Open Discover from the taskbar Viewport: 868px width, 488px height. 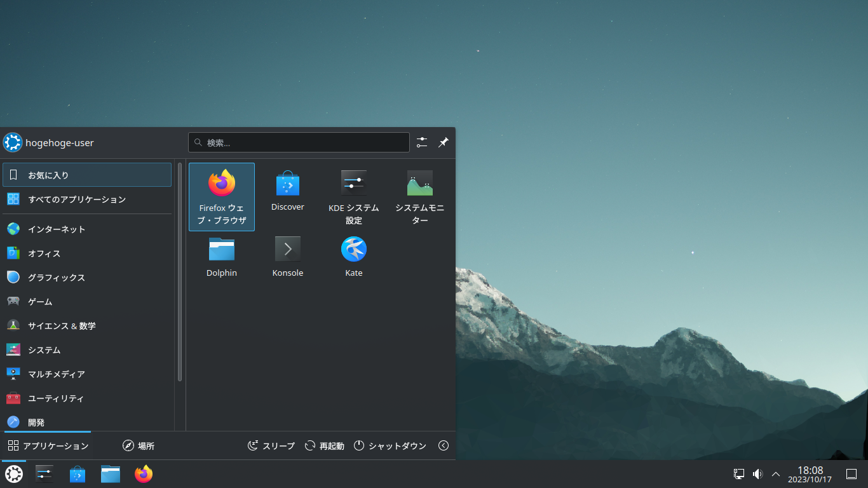(78, 474)
